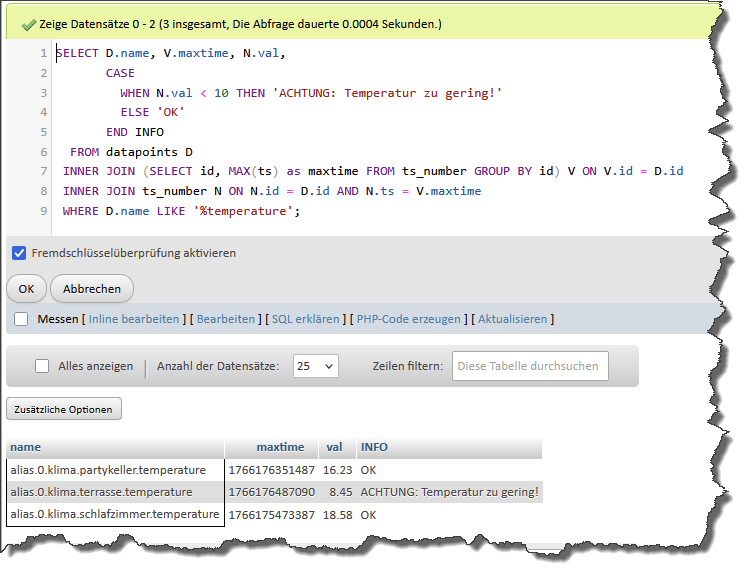Select cell alias.0.klima.terrasse.temperature

115,492
